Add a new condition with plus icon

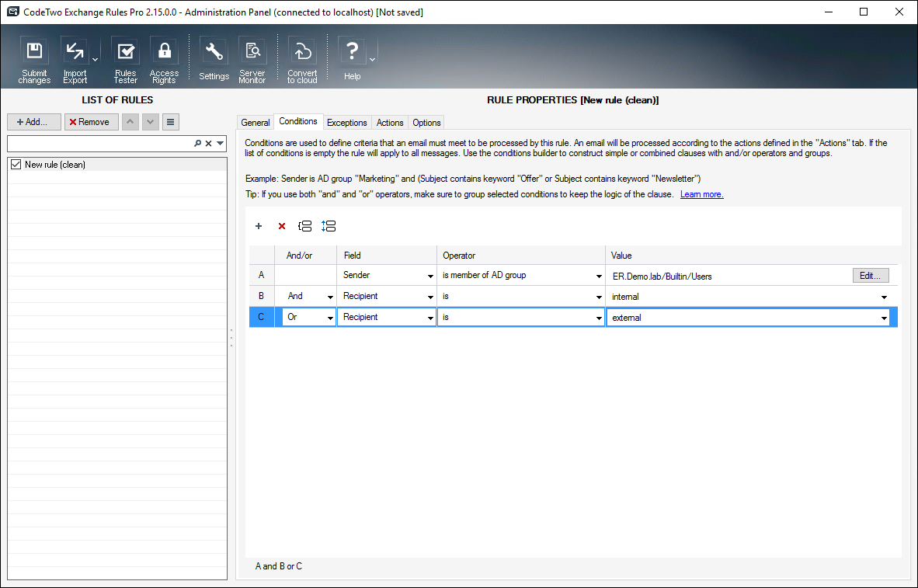pos(258,226)
